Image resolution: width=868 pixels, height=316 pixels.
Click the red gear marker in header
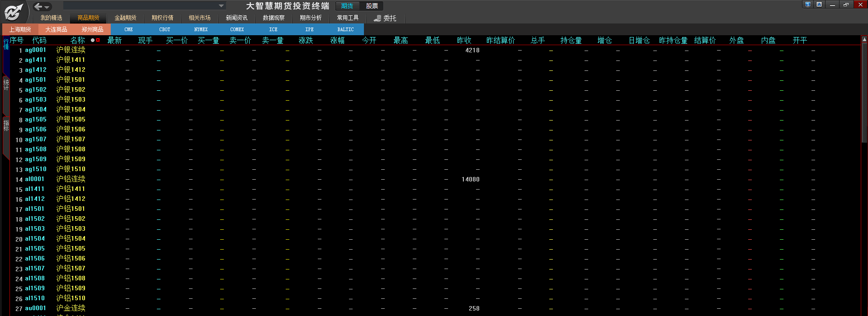tap(98, 40)
